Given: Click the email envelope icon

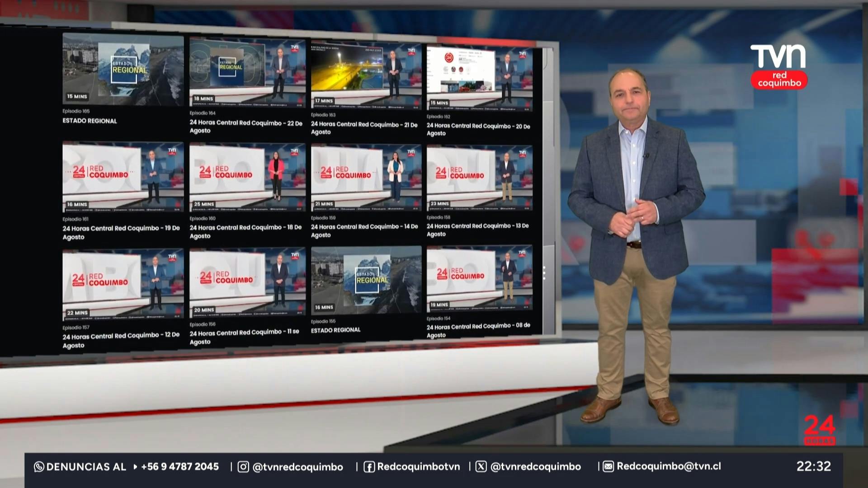Looking at the screenshot, I should (608, 466).
